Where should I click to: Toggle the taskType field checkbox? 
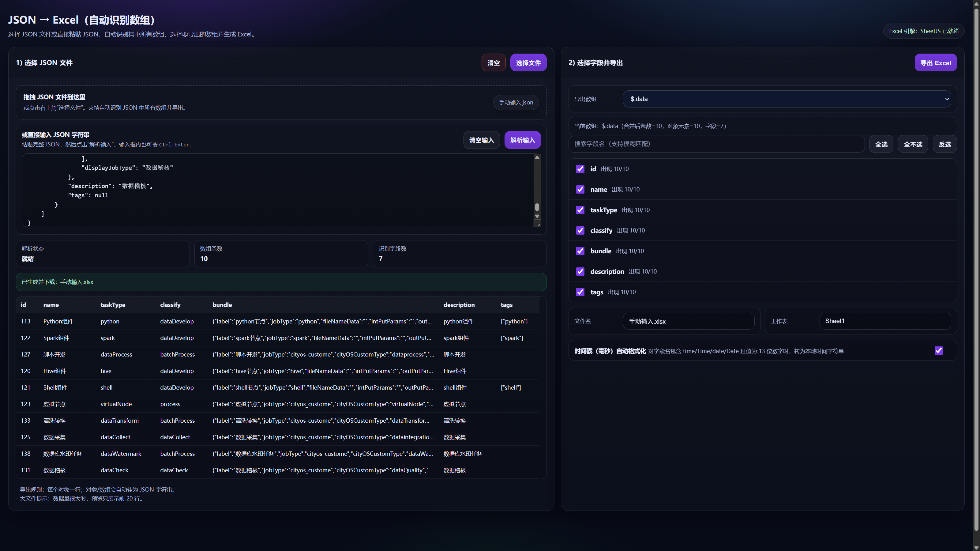click(x=580, y=210)
